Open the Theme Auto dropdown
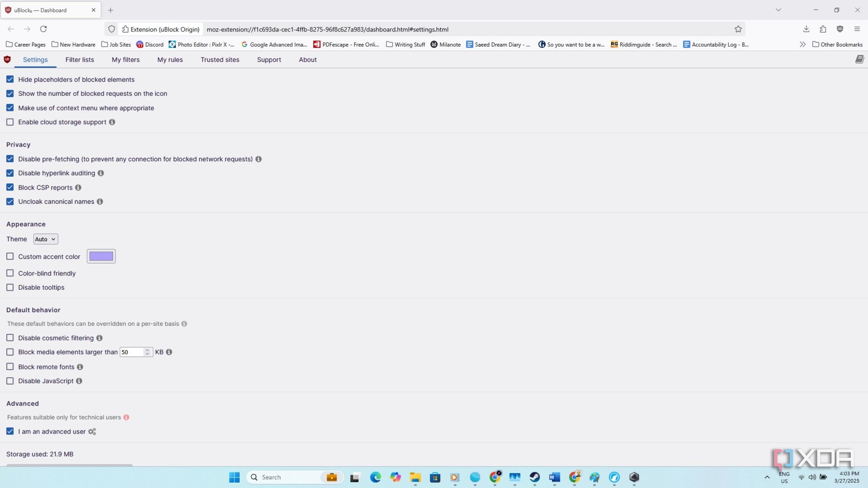The width and height of the screenshot is (868, 488). pyautogui.click(x=45, y=239)
